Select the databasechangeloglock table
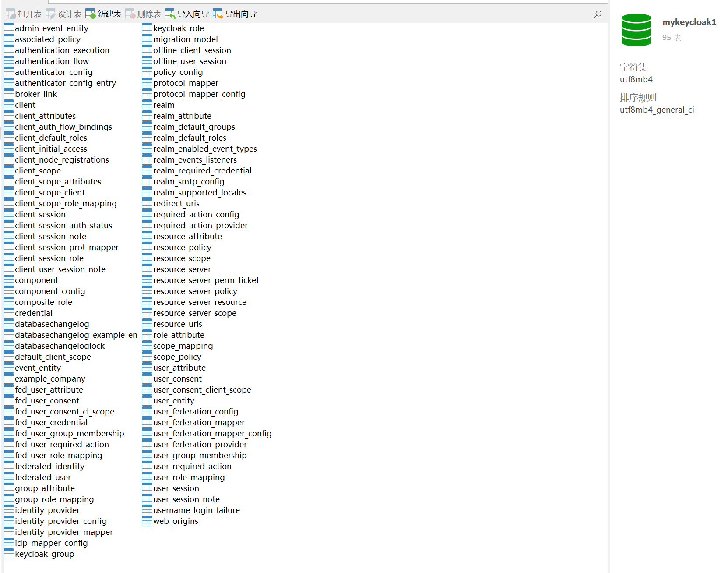This screenshot has height=573, width=728. click(60, 346)
